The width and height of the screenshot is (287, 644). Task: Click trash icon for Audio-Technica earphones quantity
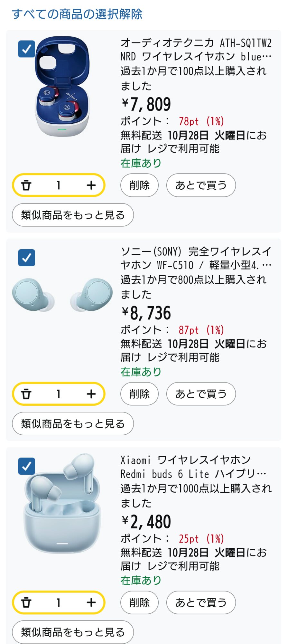[x=26, y=185]
